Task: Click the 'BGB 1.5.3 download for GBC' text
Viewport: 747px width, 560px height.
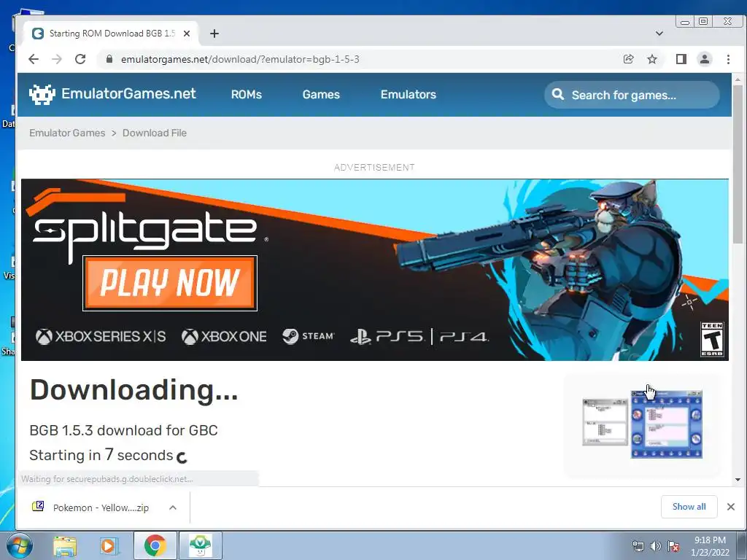Action: pyautogui.click(x=123, y=430)
